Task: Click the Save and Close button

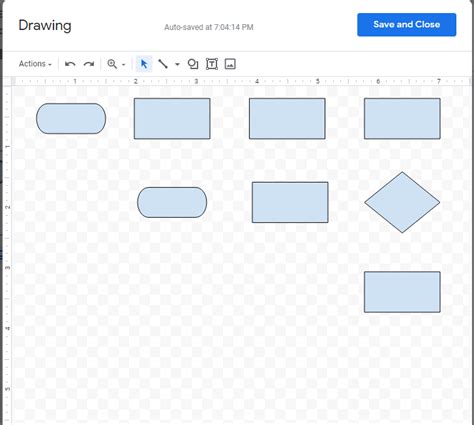Action: tap(407, 25)
